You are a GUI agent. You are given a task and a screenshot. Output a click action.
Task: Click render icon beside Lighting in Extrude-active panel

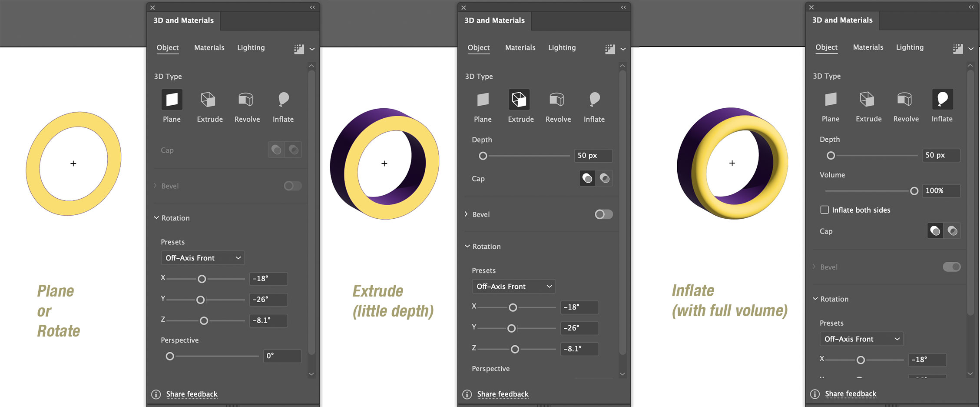point(610,49)
